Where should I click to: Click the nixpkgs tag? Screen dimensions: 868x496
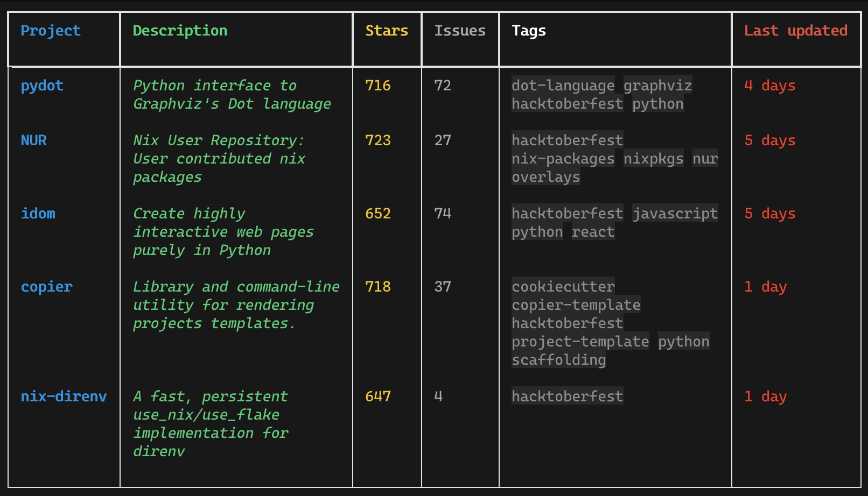click(x=654, y=159)
